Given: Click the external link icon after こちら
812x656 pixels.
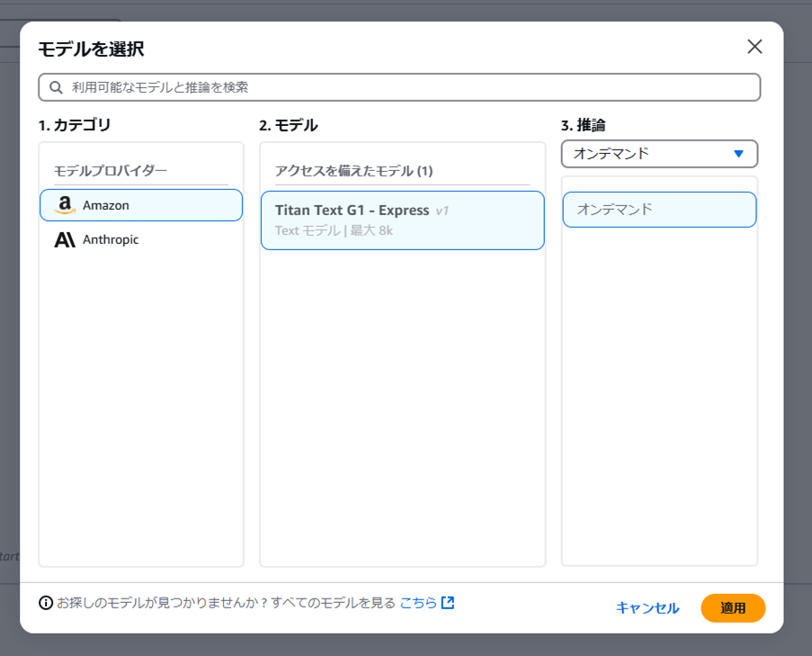Looking at the screenshot, I should [x=448, y=602].
